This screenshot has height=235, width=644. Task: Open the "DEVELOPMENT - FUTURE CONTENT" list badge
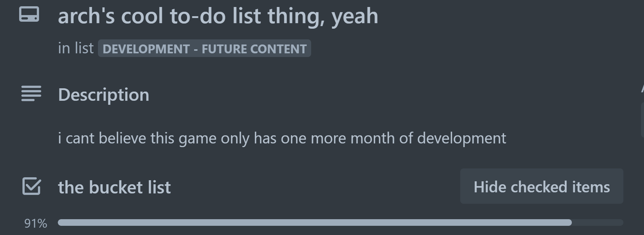[205, 48]
